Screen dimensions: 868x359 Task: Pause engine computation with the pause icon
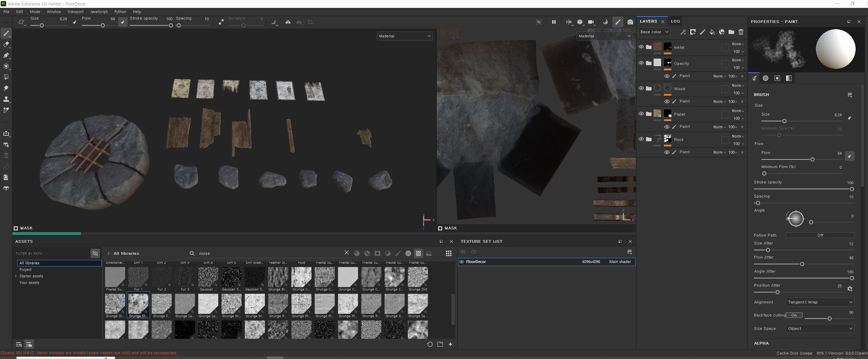[554, 22]
